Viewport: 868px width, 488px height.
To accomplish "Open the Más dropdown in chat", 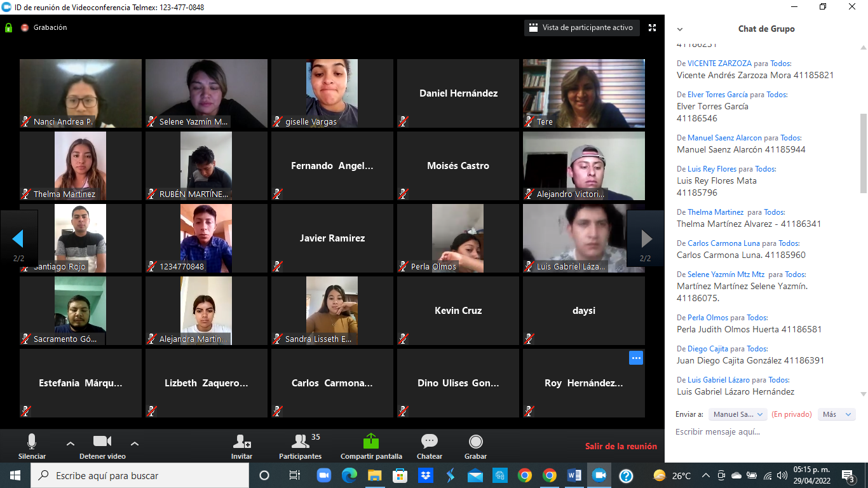I will (x=836, y=414).
